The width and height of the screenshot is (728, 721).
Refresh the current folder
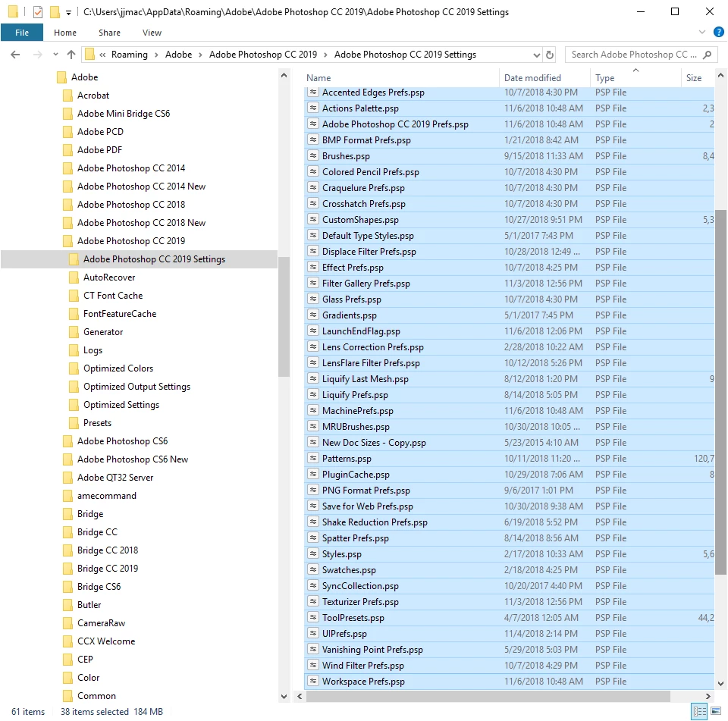pyautogui.click(x=550, y=55)
